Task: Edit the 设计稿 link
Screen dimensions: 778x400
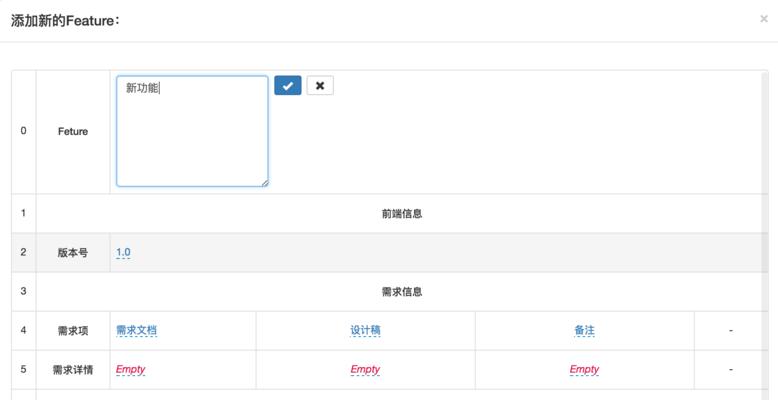Action: [x=365, y=330]
